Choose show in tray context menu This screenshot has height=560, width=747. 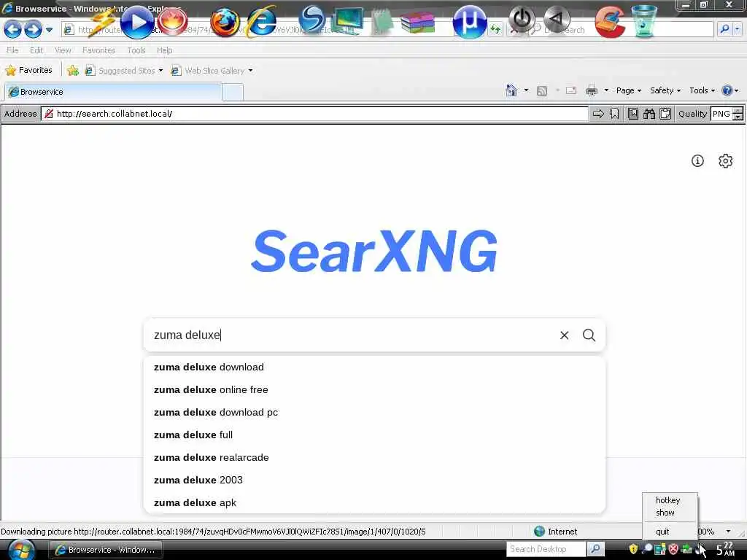click(x=665, y=513)
